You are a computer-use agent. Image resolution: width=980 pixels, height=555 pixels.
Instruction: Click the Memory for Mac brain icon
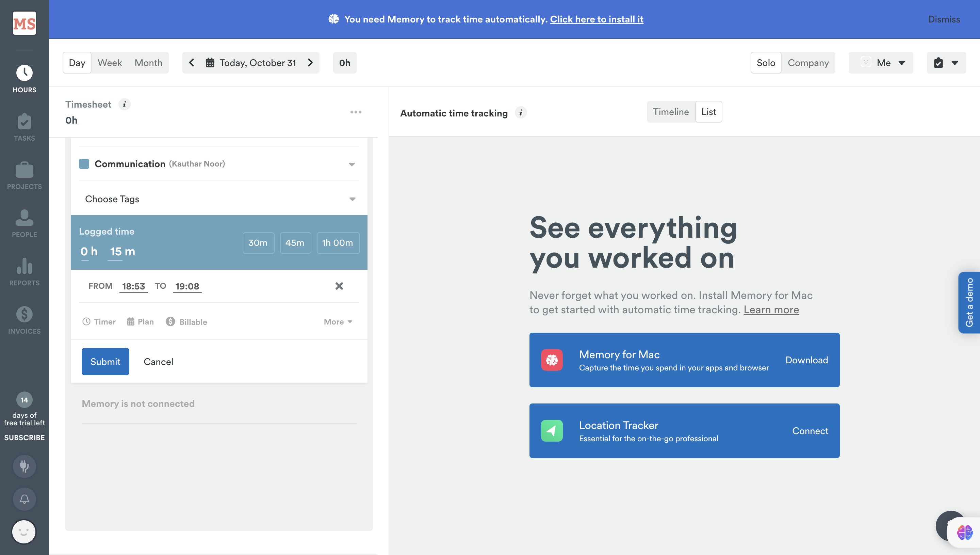click(552, 360)
